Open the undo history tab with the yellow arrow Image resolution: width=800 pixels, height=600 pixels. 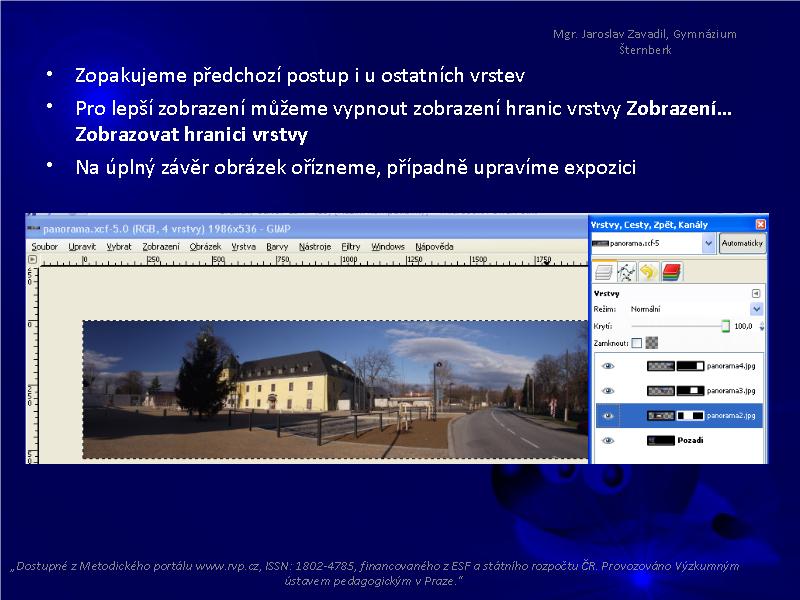648,272
